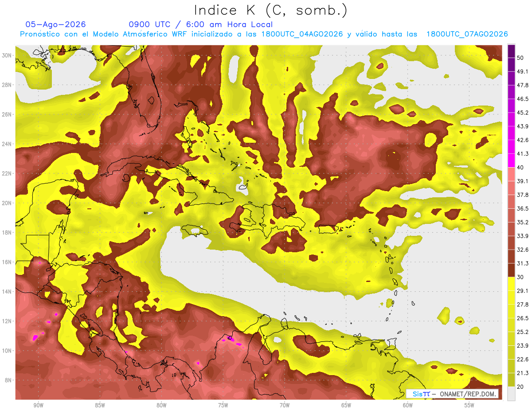Click the colorbar value "31.3"
532x411 pixels.
(x=522, y=263)
